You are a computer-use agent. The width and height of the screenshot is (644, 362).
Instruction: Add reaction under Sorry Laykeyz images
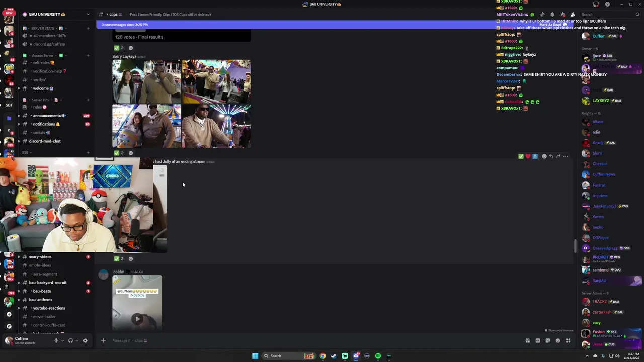pos(131,153)
